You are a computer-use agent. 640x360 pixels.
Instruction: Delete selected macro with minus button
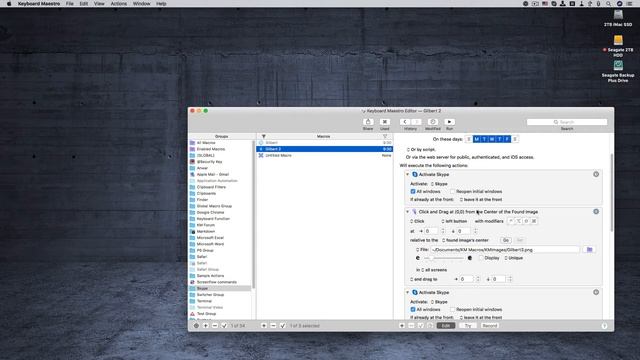(273, 326)
